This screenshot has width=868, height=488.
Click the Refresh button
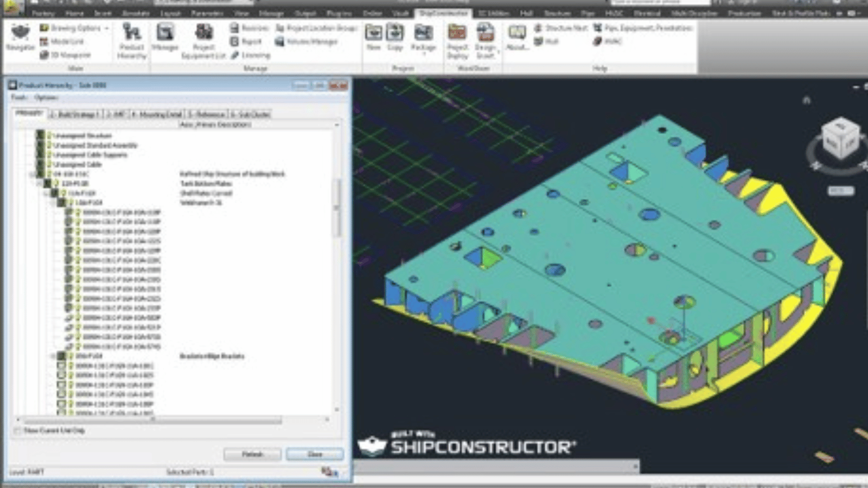tap(252, 454)
